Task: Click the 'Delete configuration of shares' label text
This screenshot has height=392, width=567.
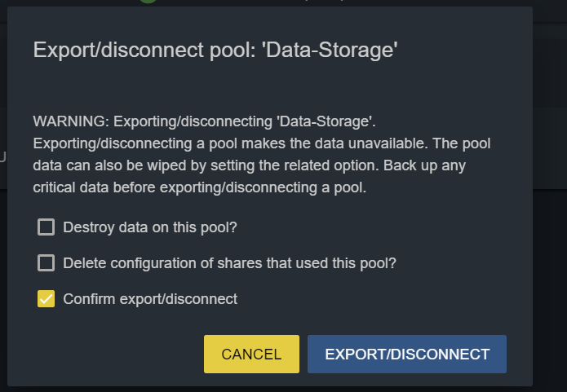Action: 229,263
